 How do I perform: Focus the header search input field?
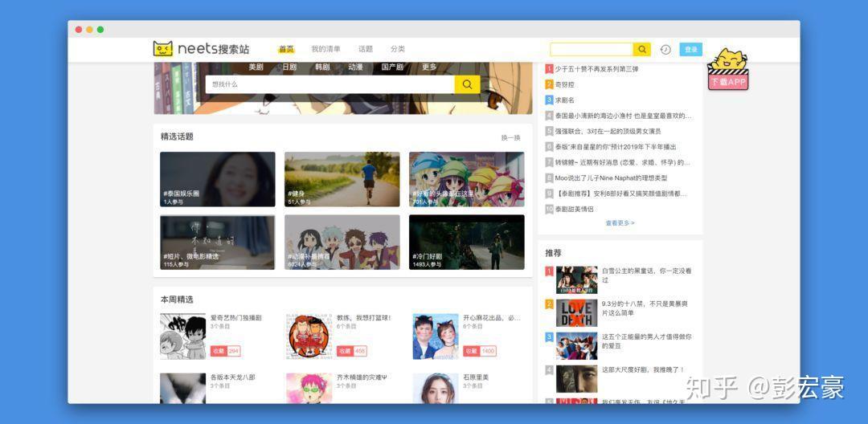click(x=592, y=49)
